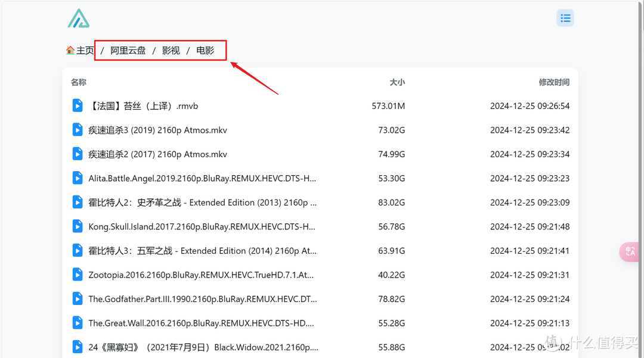Click the file icon beside Kong.Skull.Island.2017
Image resolution: width=644 pixels, height=358 pixels.
click(77, 226)
